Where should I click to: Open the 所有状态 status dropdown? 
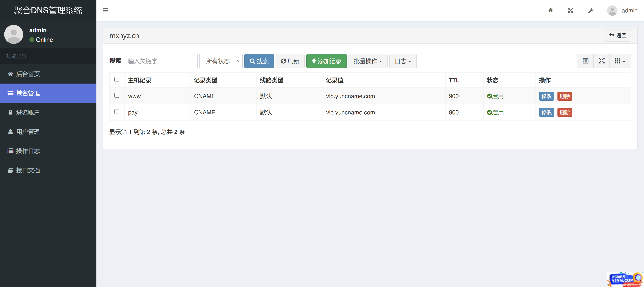click(x=221, y=61)
